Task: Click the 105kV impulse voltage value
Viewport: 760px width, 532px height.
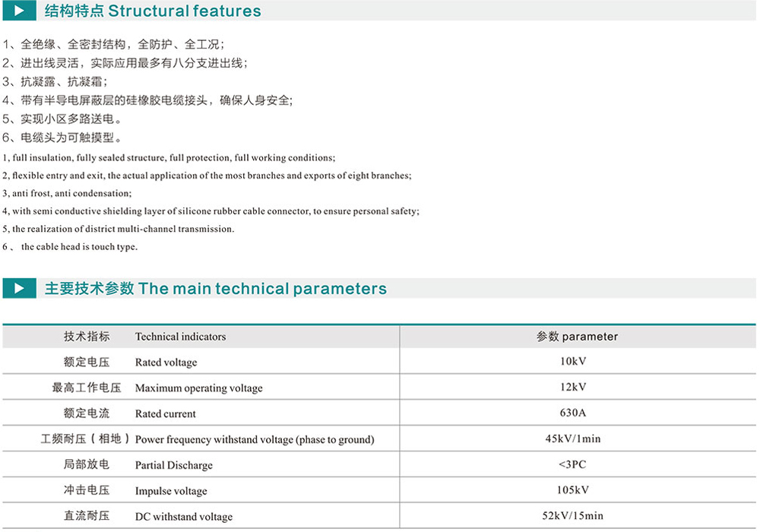Action: 573,490
